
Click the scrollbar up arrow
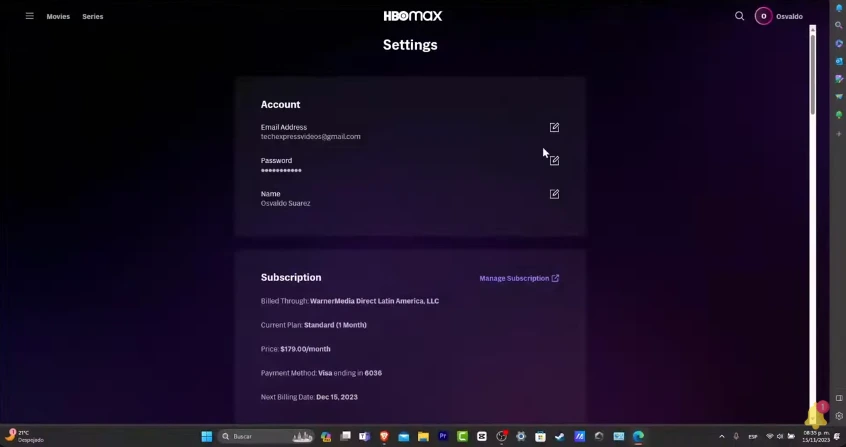[813, 30]
